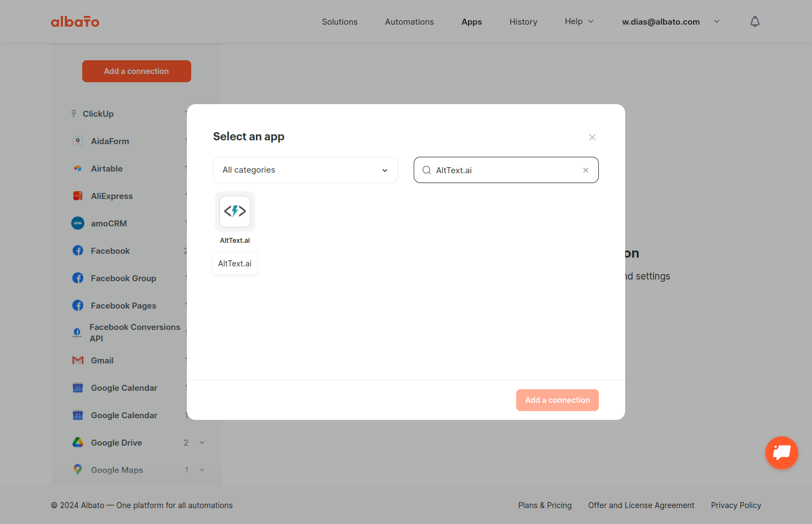Image resolution: width=812 pixels, height=524 pixels.
Task: Click the Google Maps icon in sidebar
Action: (x=78, y=470)
